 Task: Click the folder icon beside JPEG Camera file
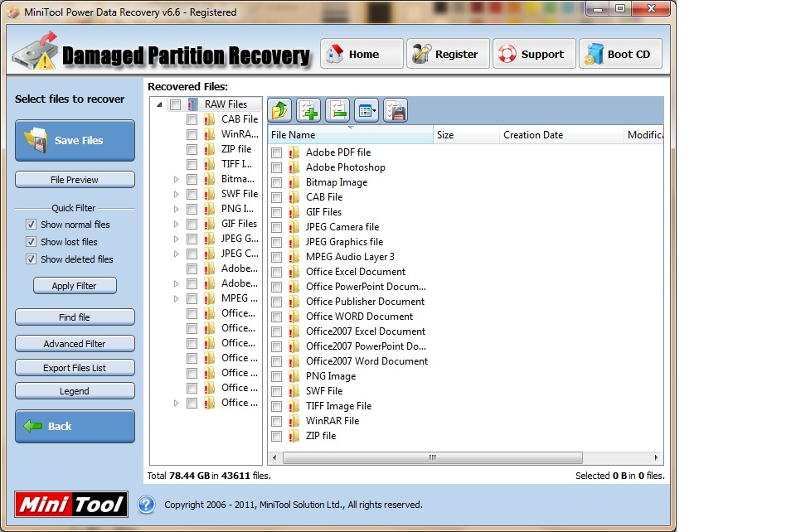coord(294,227)
